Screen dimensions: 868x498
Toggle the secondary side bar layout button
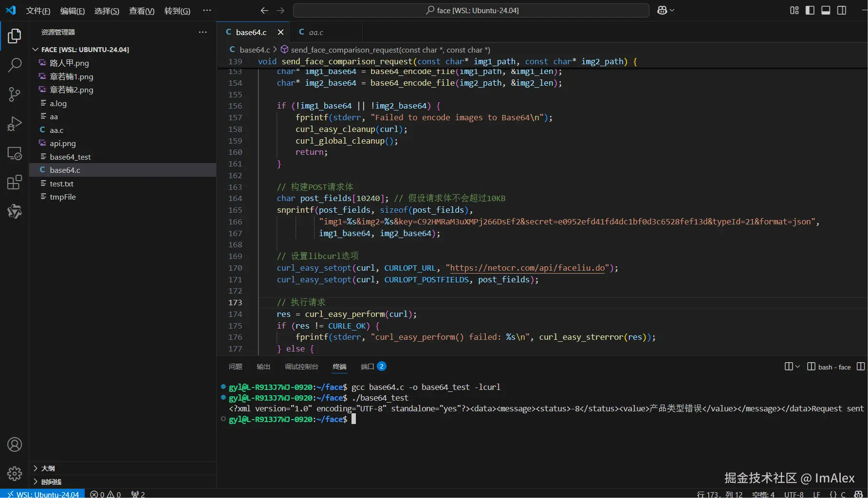point(842,10)
